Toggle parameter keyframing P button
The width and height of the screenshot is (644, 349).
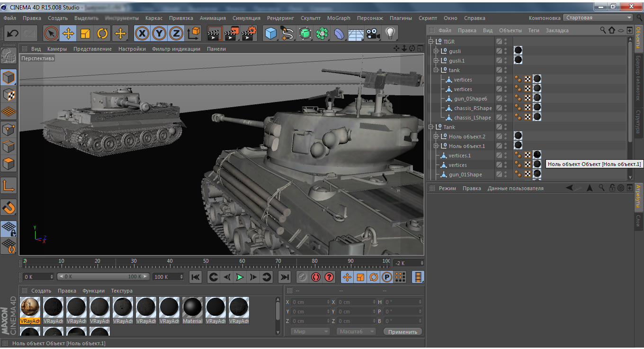[x=387, y=277]
